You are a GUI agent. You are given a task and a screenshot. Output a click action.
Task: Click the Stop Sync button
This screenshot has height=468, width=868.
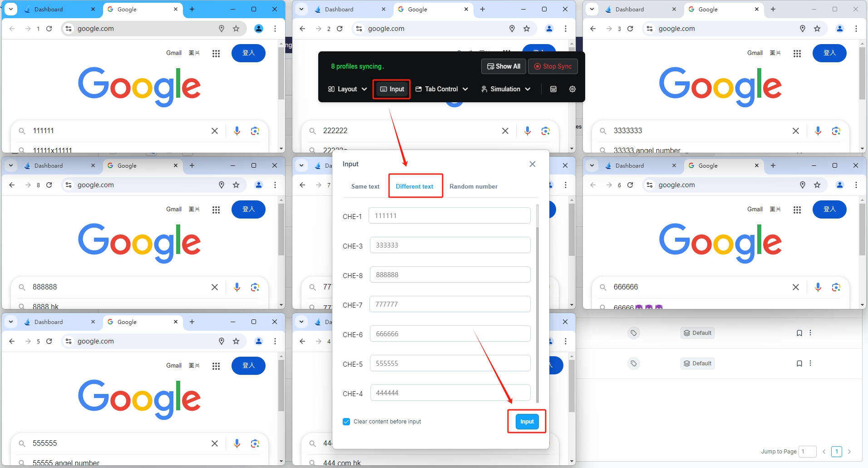click(x=553, y=66)
